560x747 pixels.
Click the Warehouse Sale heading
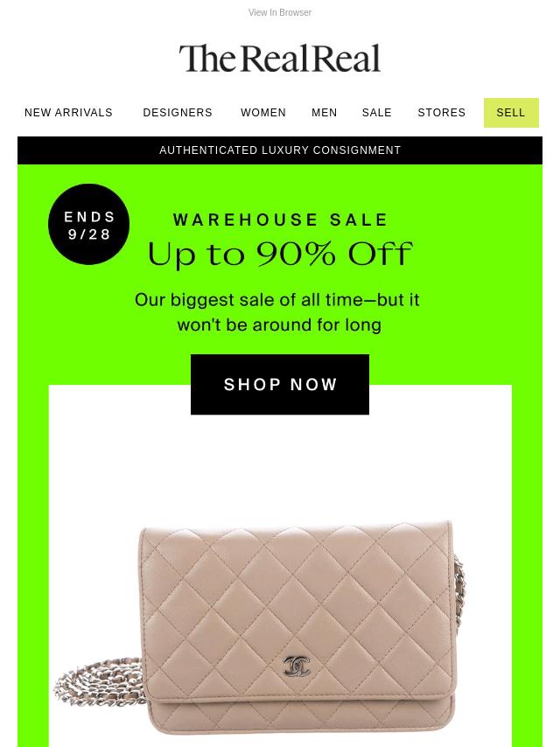pos(280,220)
